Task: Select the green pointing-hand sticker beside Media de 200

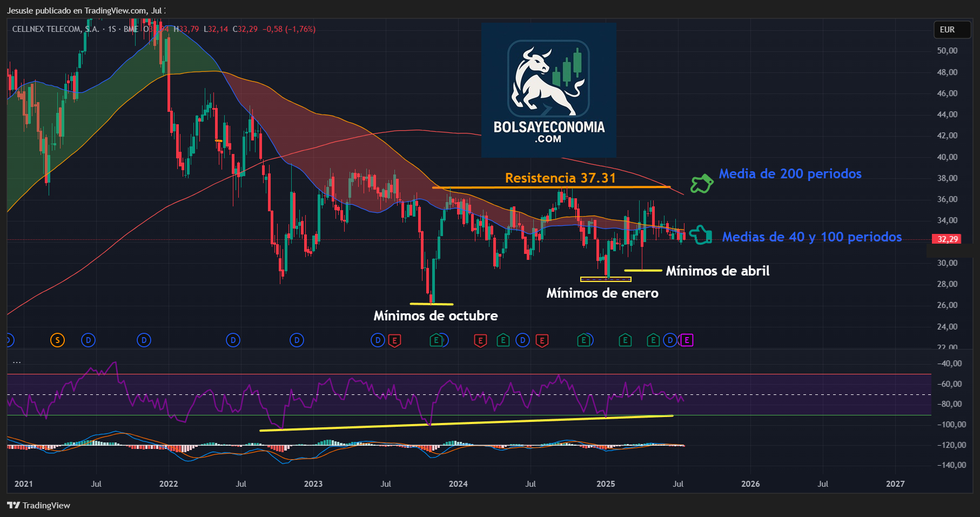Action: (x=702, y=184)
